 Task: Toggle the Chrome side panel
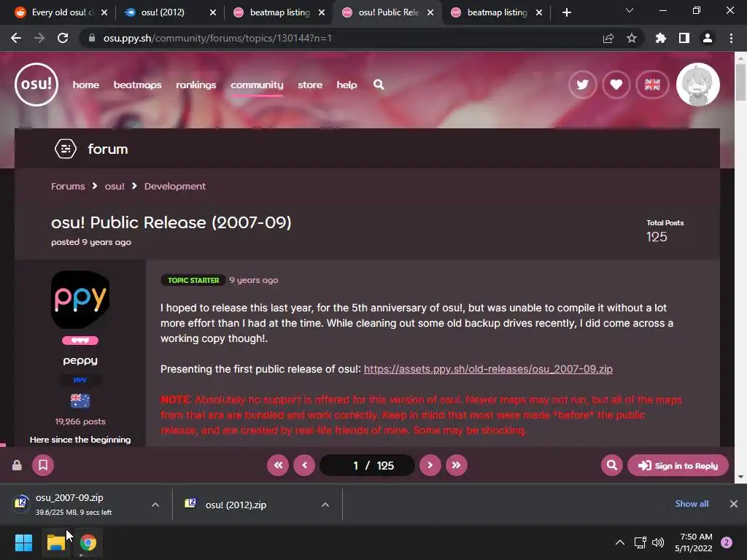[x=684, y=38]
